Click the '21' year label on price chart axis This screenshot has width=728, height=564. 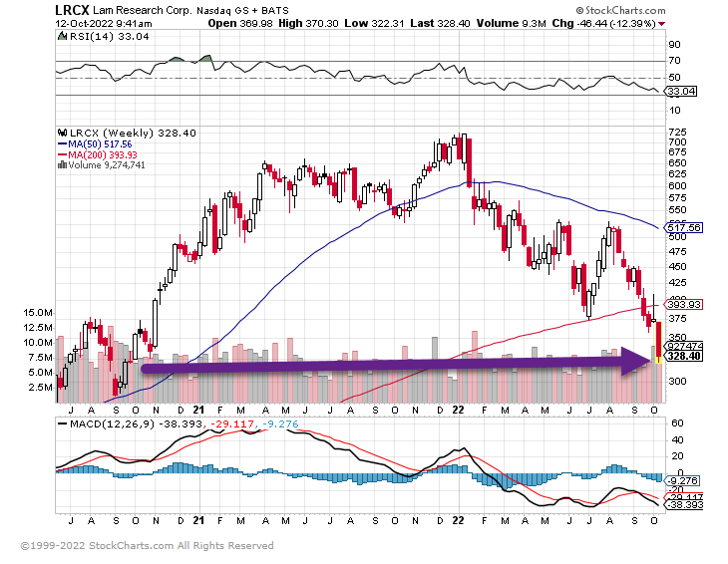198,410
